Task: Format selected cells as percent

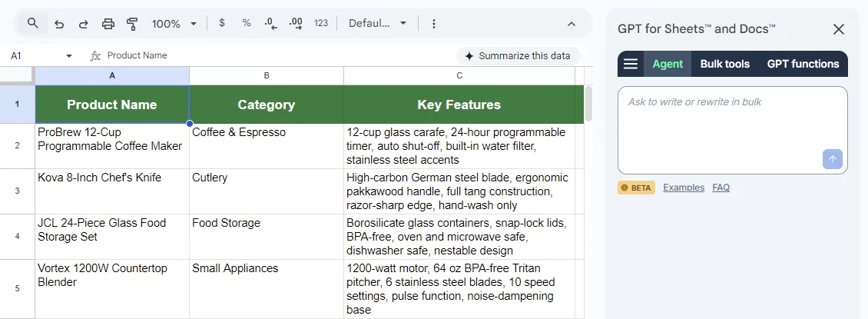Action: point(247,23)
